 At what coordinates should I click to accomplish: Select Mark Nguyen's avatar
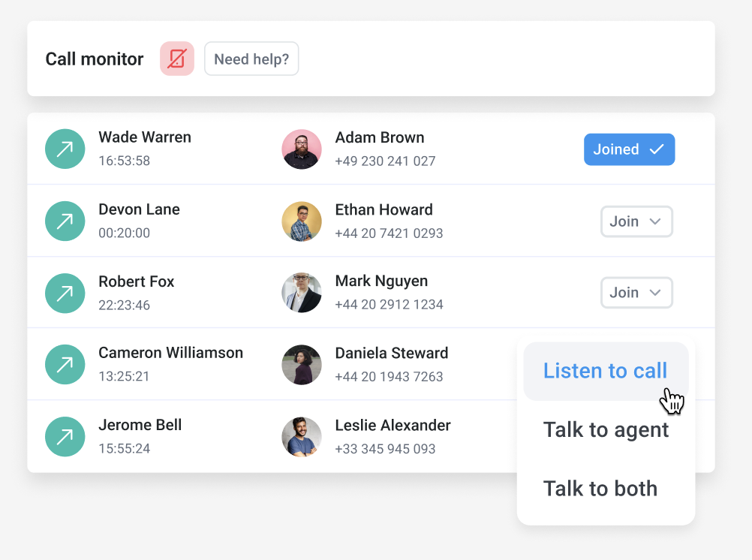302,293
